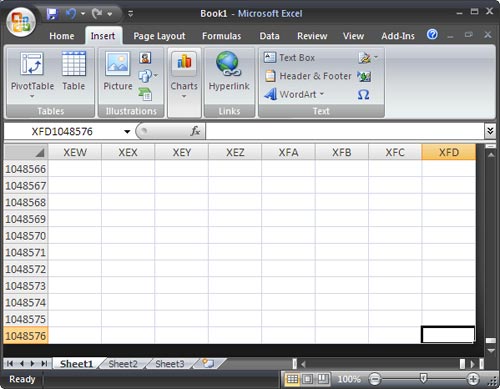The height and width of the screenshot is (389, 500).
Task: Switch to Page Break Preview
Action: [323, 379]
